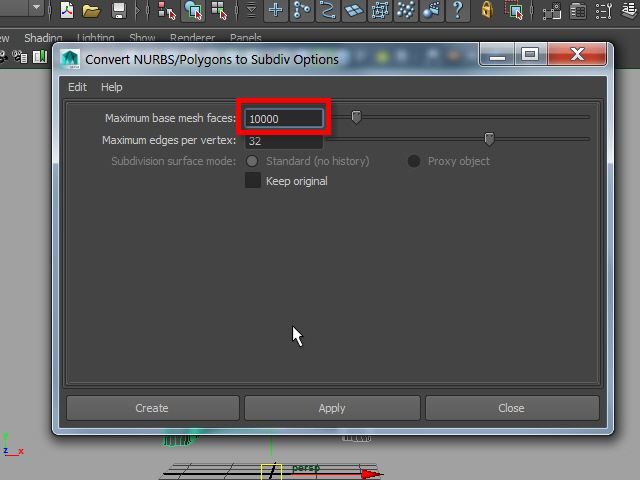The height and width of the screenshot is (480, 640).
Task: Open the Edit menu in dialog
Action: (x=77, y=87)
